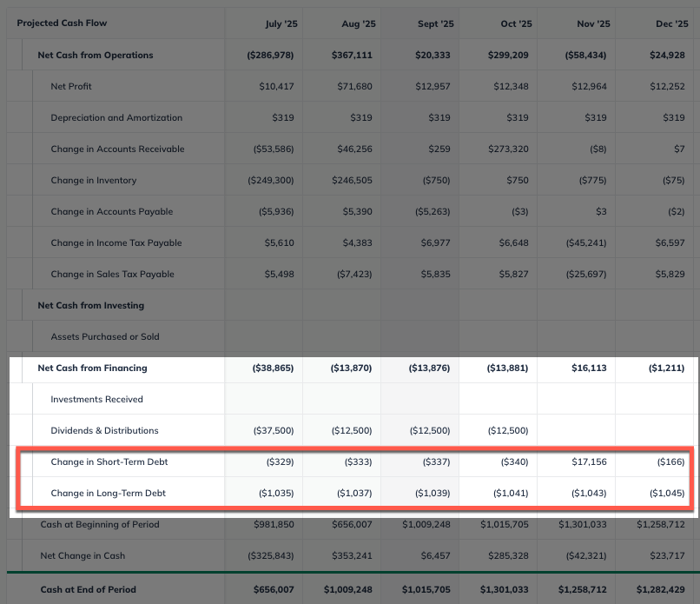
Task: Click Dec short-term debt value ($166)
Action: click(x=670, y=461)
